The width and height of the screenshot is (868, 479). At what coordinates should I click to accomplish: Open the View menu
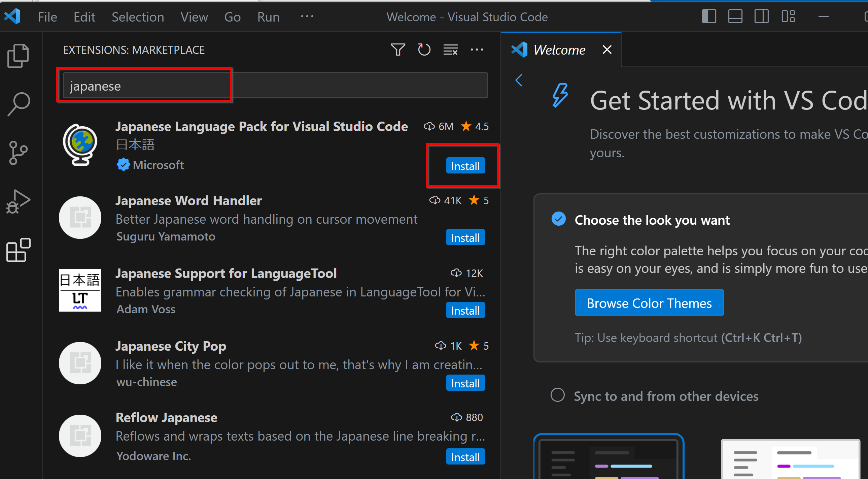(x=194, y=17)
